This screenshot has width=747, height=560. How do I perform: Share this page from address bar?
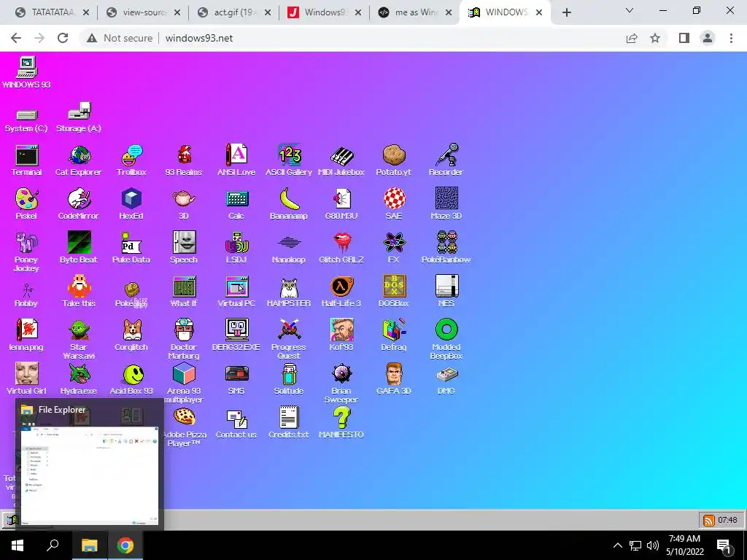[632, 38]
